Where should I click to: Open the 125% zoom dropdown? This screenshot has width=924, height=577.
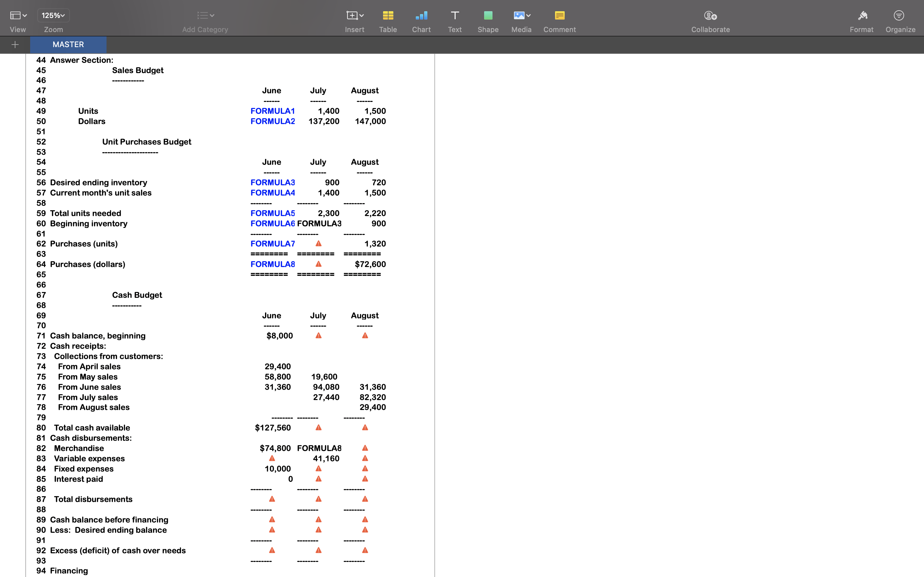(53, 15)
